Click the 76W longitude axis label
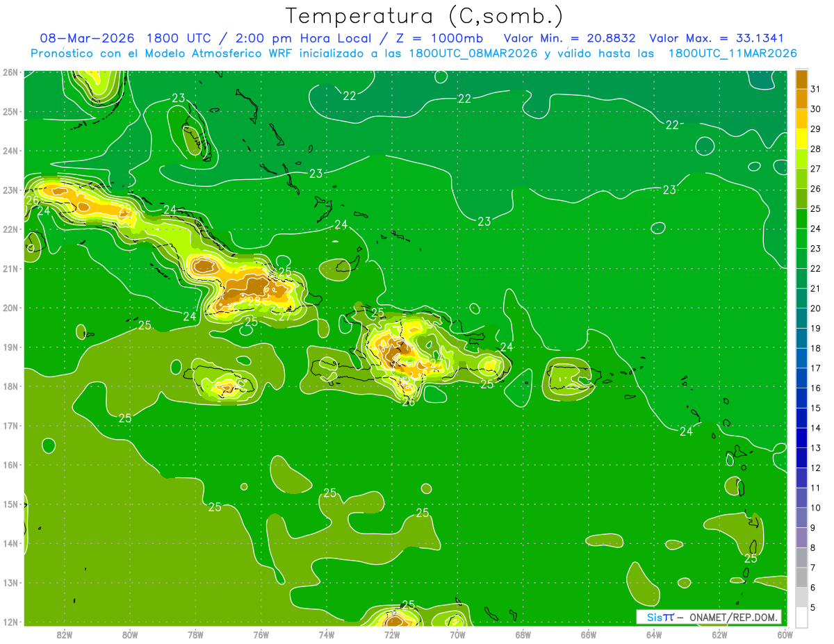 261,634
